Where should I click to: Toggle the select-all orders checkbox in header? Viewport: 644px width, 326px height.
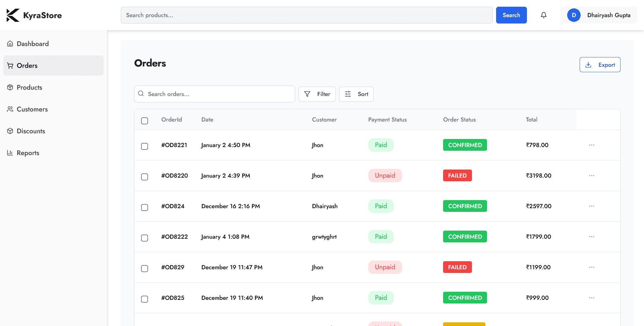click(x=145, y=121)
